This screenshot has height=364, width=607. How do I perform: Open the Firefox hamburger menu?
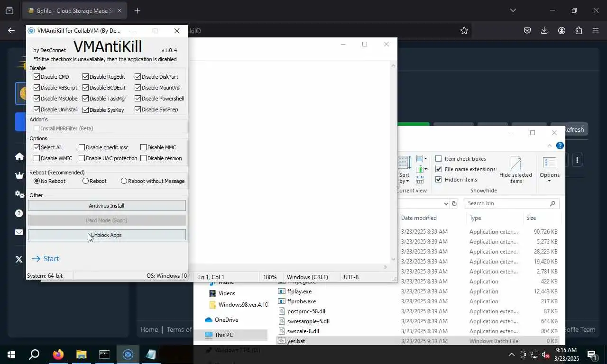click(x=596, y=30)
